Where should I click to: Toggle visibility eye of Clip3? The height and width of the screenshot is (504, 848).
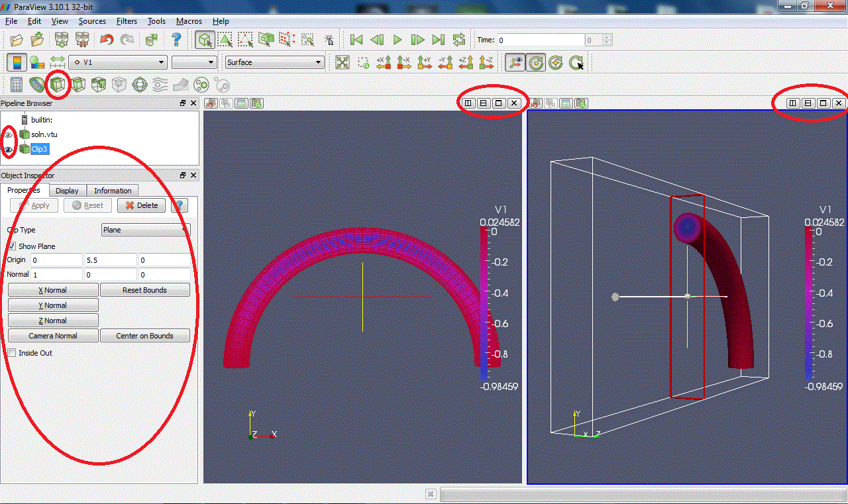(x=9, y=150)
